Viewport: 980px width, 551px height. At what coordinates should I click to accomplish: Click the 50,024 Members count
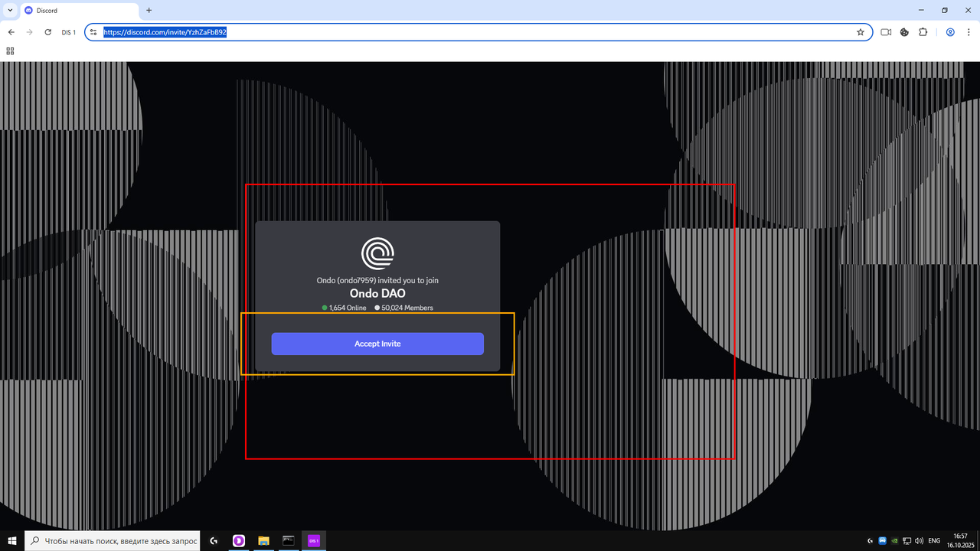tap(403, 308)
